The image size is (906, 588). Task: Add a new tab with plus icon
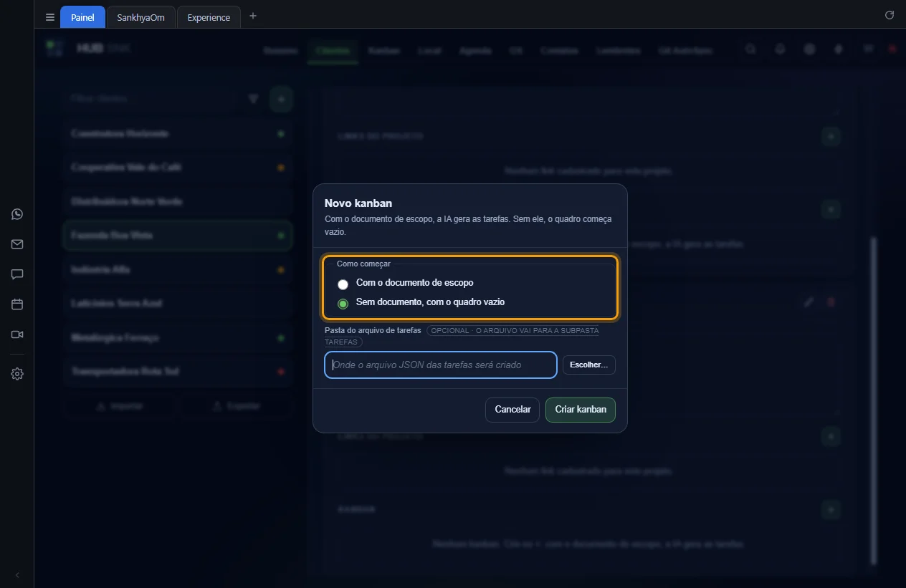252,16
